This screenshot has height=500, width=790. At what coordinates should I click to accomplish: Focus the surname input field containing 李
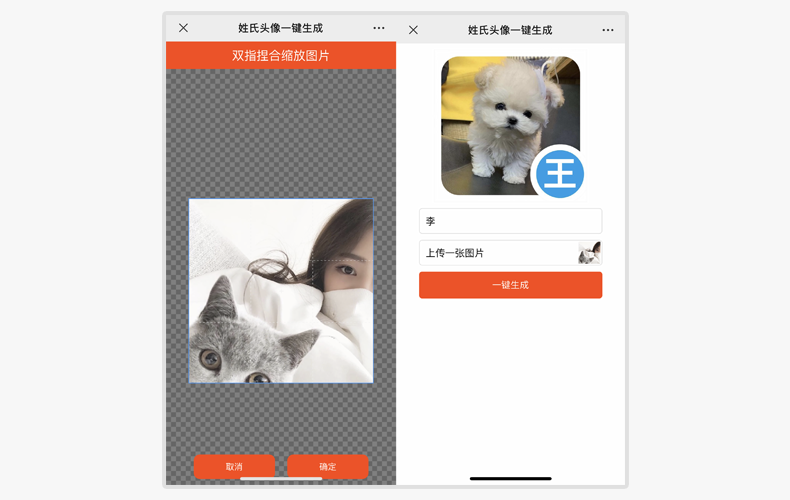tap(510, 221)
